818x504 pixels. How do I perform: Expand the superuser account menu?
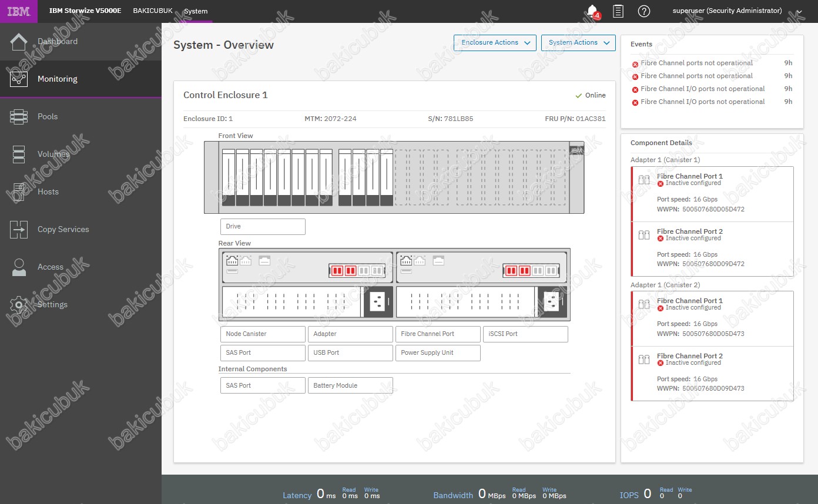pyautogui.click(x=737, y=11)
